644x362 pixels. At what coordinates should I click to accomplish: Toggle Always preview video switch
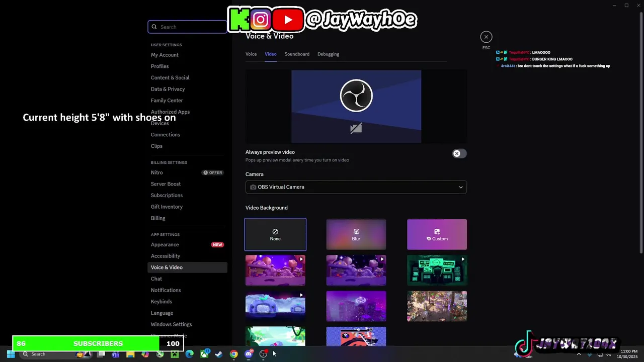[459, 153]
